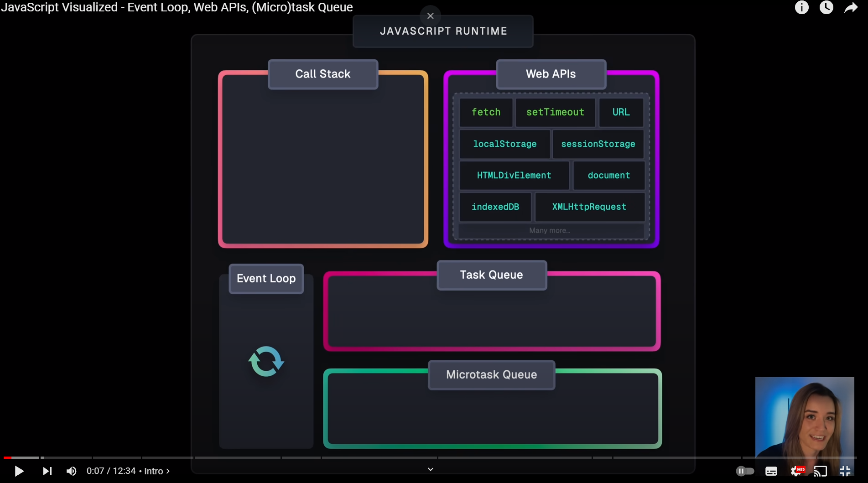The width and height of the screenshot is (868, 483).
Task: Show video info card
Action: point(801,7)
